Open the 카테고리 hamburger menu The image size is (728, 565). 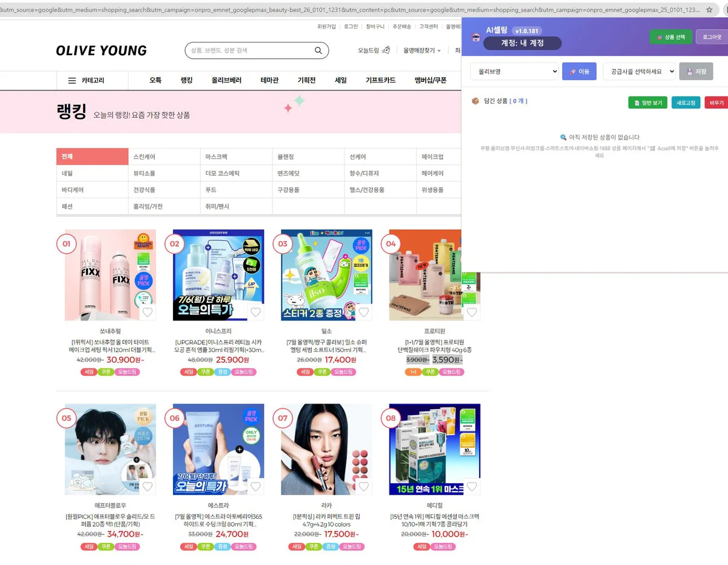coord(86,80)
